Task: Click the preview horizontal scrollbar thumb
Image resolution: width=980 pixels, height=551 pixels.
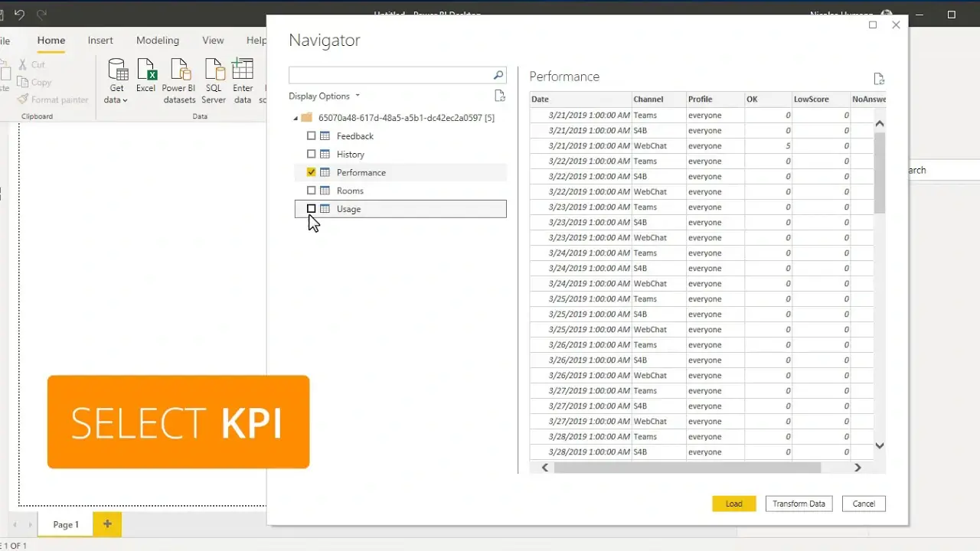Action: (688, 467)
